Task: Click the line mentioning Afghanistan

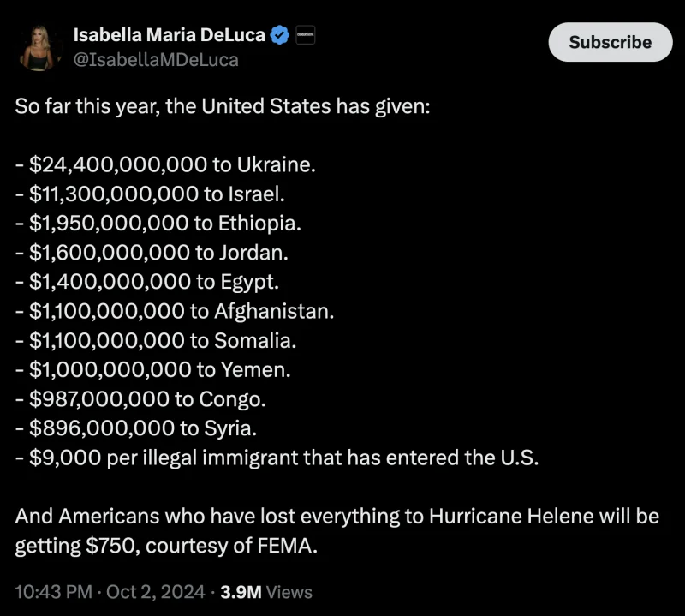Action: [x=175, y=311]
